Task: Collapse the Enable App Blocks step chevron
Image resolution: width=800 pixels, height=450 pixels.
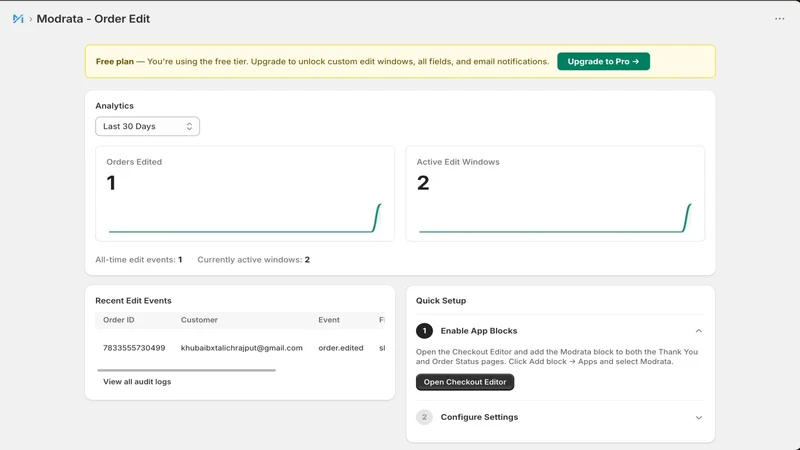Action: pos(698,331)
